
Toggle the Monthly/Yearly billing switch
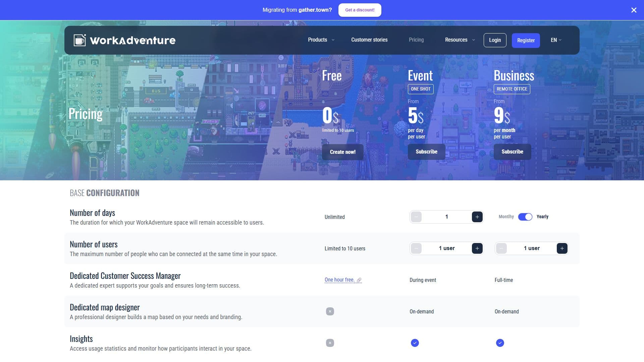525,217
